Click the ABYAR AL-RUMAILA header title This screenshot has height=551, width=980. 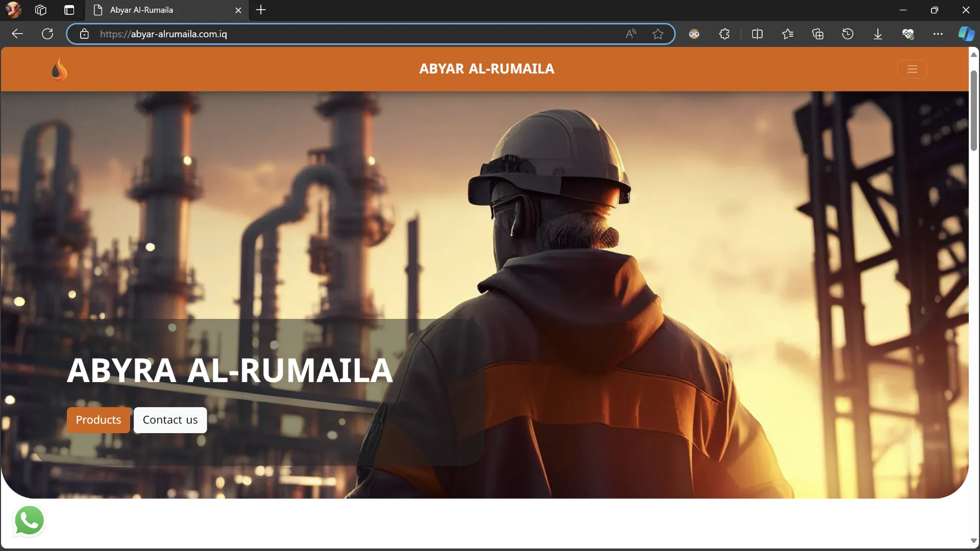(486, 69)
